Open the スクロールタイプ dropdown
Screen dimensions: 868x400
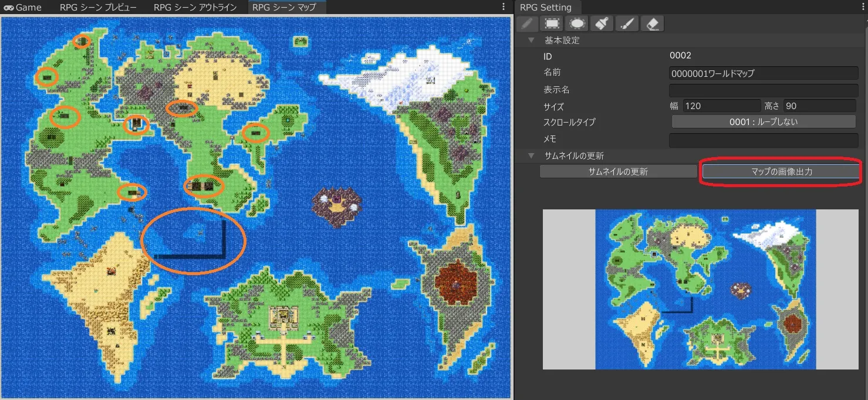tap(764, 121)
